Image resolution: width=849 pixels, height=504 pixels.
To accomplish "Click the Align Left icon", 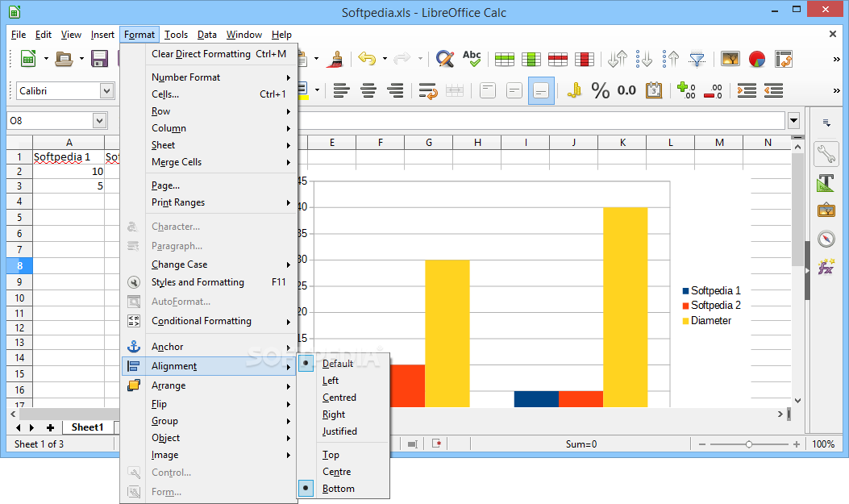I will pyautogui.click(x=341, y=90).
